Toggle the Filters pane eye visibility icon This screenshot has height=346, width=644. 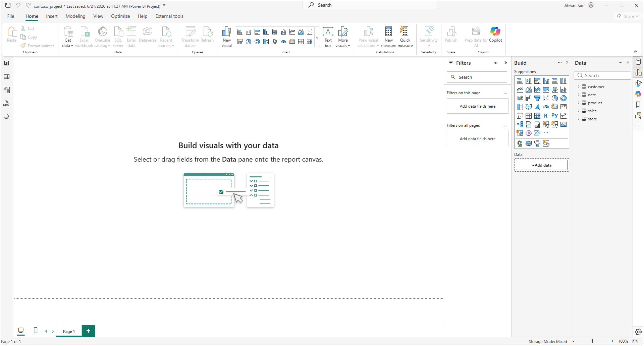point(496,63)
